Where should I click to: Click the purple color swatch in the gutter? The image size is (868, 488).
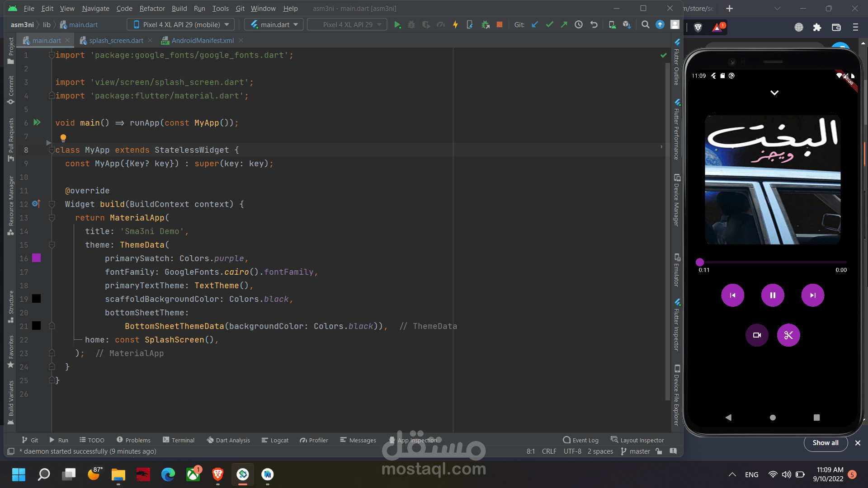(37, 258)
